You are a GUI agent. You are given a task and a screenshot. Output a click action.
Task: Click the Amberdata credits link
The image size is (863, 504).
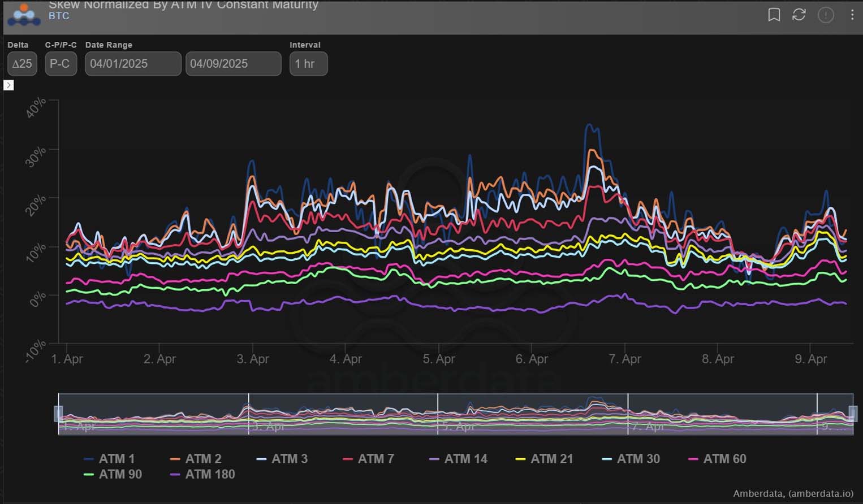click(793, 494)
